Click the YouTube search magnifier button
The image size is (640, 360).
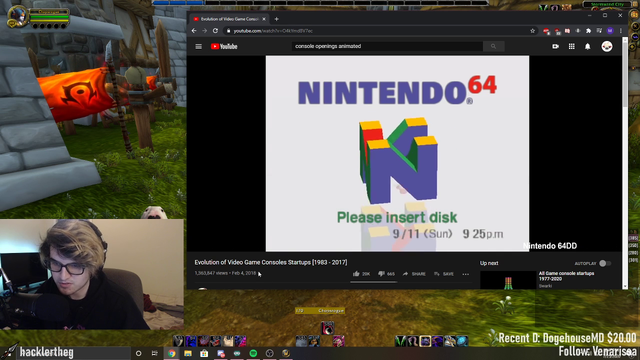tap(493, 47)
